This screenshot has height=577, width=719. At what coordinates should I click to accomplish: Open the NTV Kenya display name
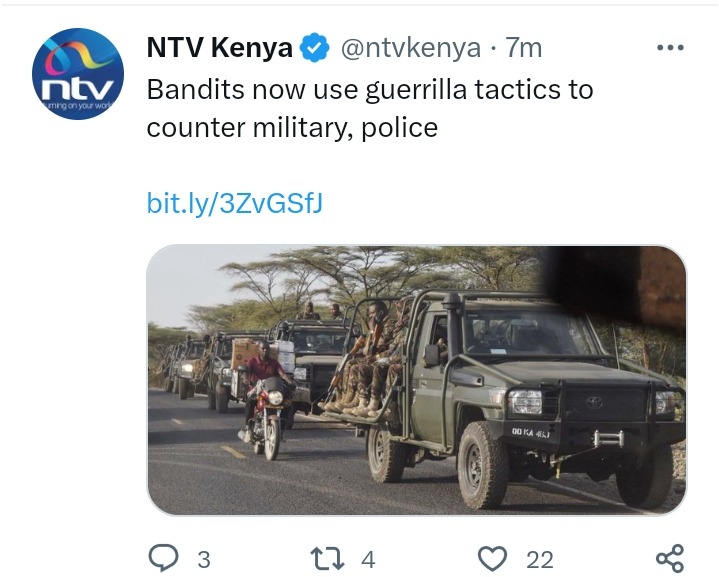220,47
